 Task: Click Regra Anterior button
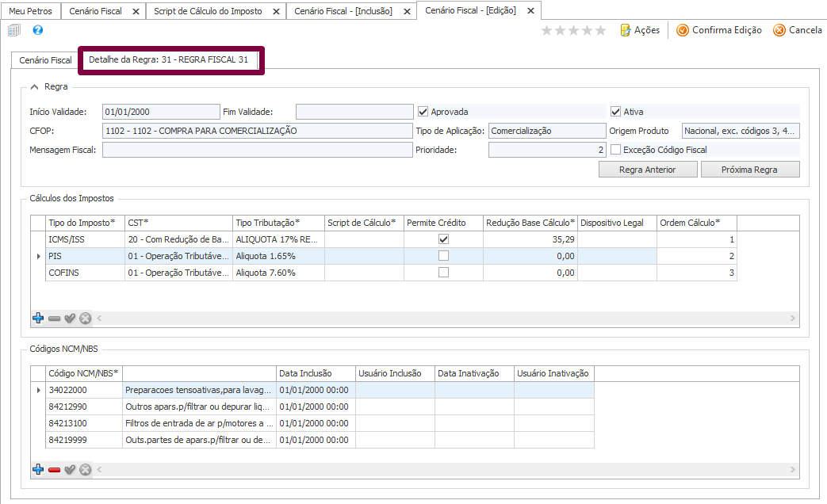648,170
